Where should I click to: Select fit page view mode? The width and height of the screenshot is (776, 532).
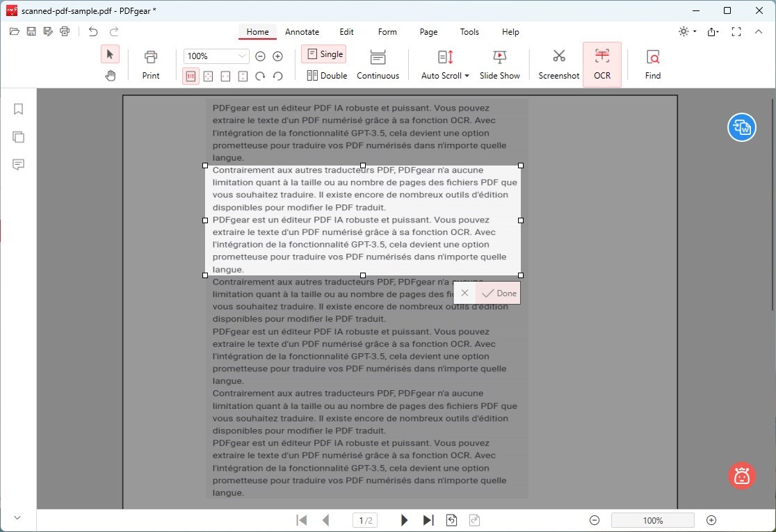209,76
